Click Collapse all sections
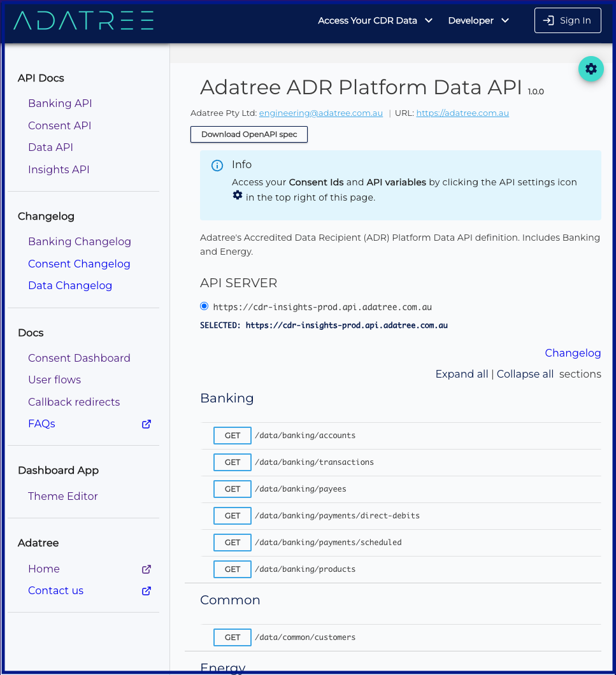 (x=525, y=374)
